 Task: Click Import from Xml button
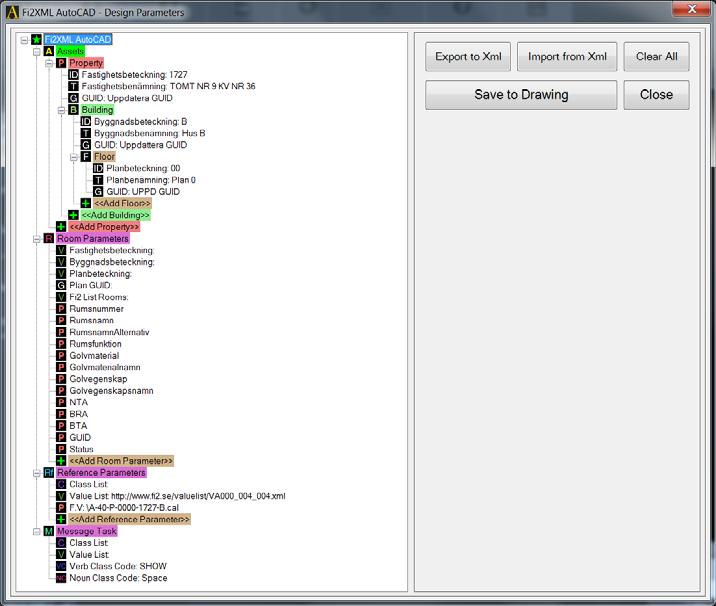pyautogui.click(x=567, y=57)
